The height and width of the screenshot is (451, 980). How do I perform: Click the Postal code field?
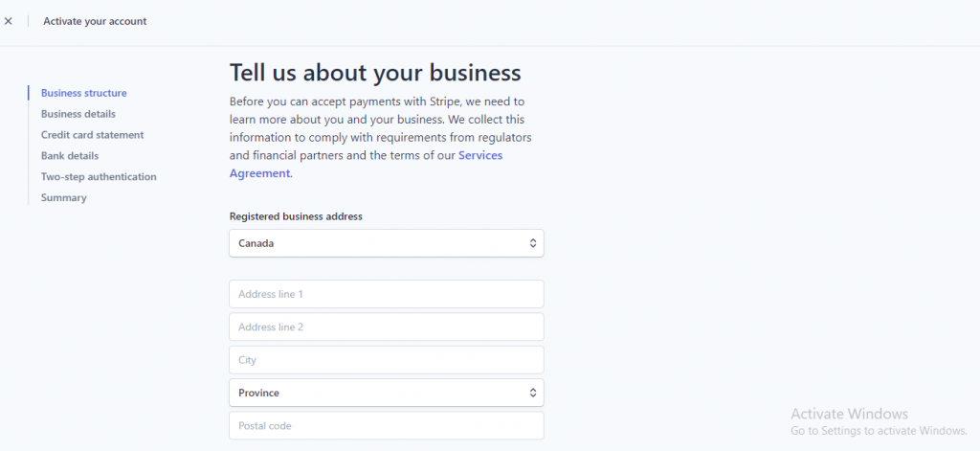(387, 426)
